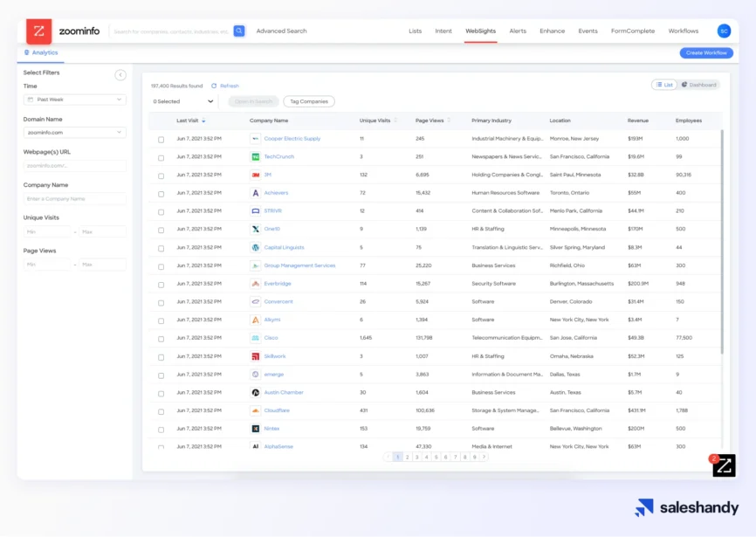Click the One10 logo icon

256,229
